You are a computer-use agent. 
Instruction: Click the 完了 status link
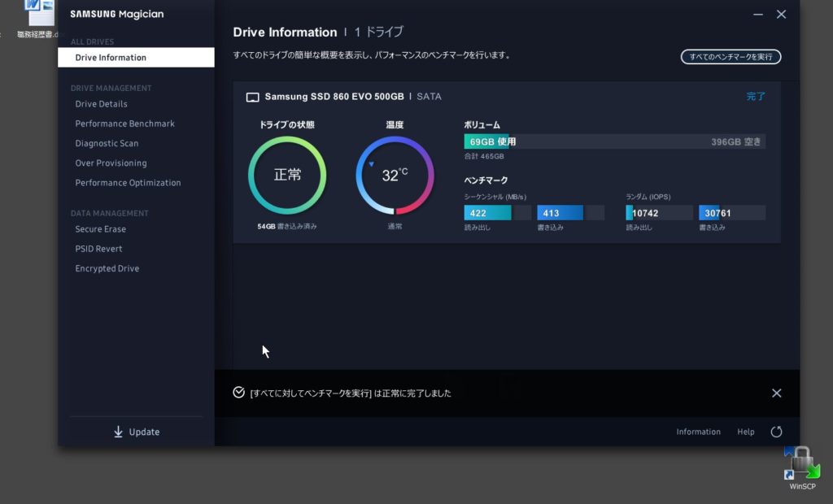(756, 96)
